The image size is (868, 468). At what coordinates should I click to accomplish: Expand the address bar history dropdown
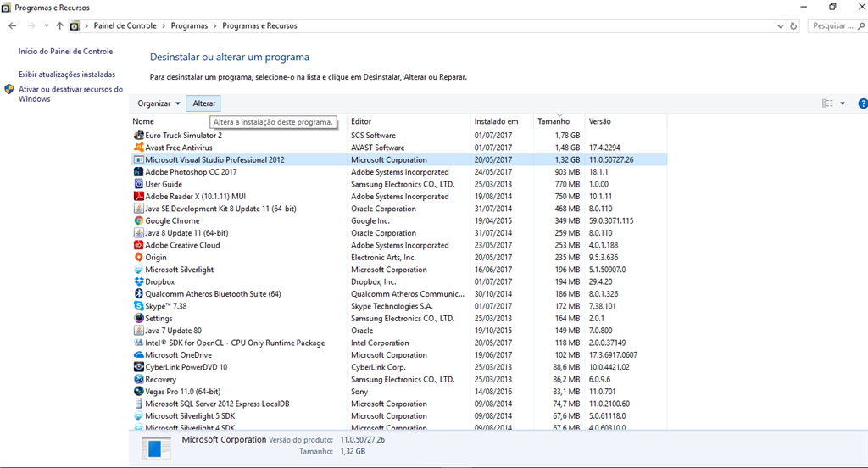pos(780,26)
